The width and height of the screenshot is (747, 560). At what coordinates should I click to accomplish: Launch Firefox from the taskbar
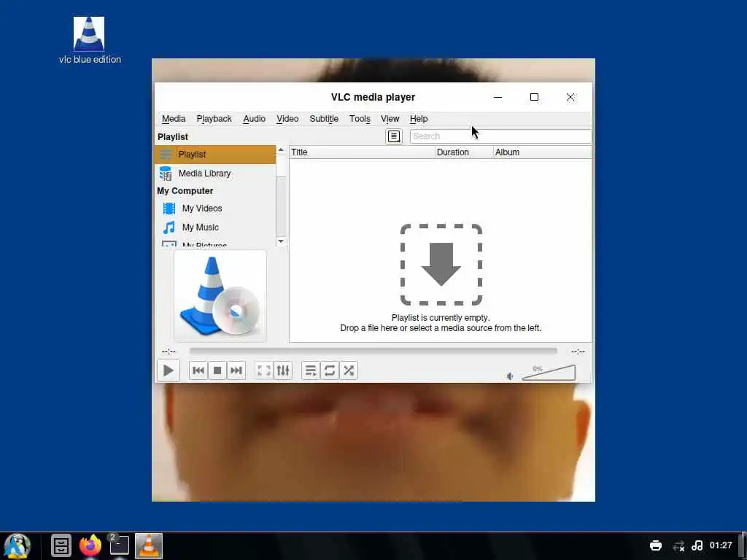click(x=90, y=545)
